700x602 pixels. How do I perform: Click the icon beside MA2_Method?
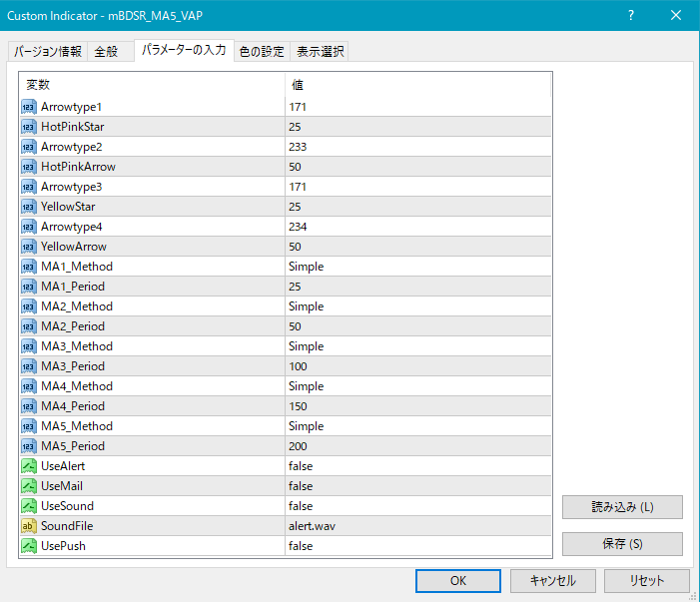[29, 306]
